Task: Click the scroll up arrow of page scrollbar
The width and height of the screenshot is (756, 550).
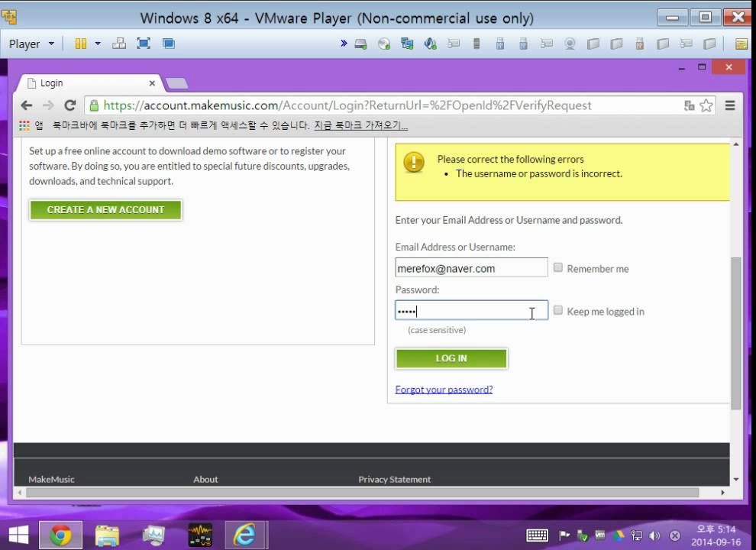Action: [735, 144]
